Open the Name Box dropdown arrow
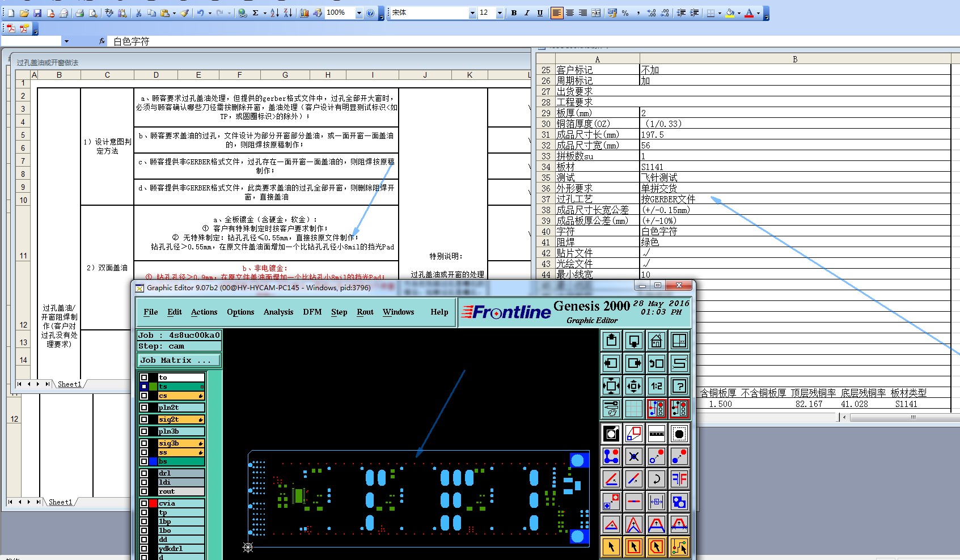This screenshot has width=960, height=560. point(66,41)
